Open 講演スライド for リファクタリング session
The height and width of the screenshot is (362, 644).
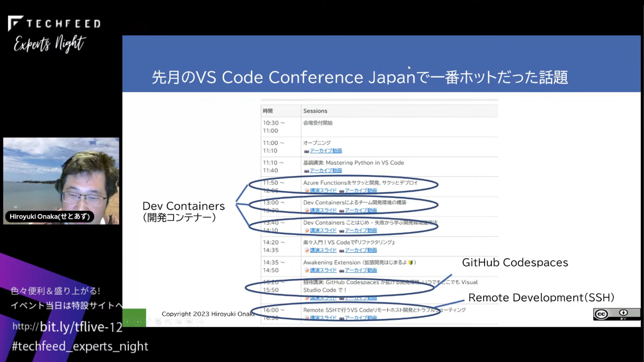tap(323, 250)
